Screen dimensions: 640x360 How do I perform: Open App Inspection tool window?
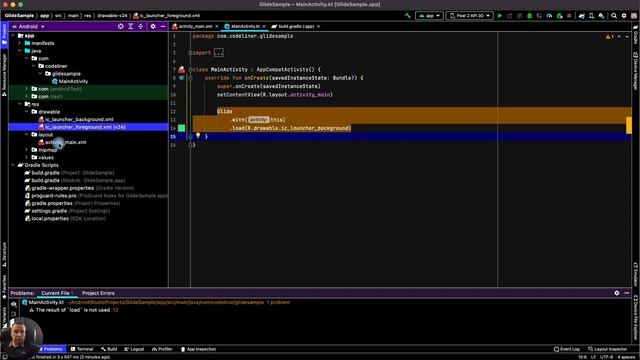198,349
